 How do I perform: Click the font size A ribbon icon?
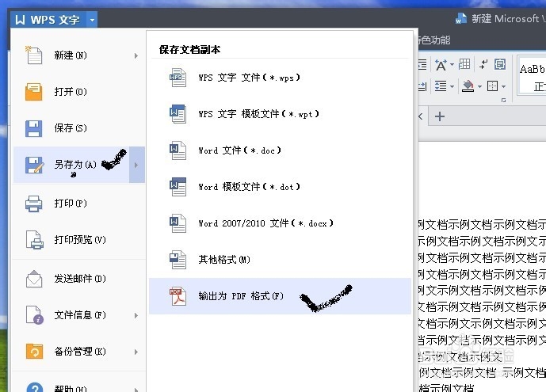[441, 65]
